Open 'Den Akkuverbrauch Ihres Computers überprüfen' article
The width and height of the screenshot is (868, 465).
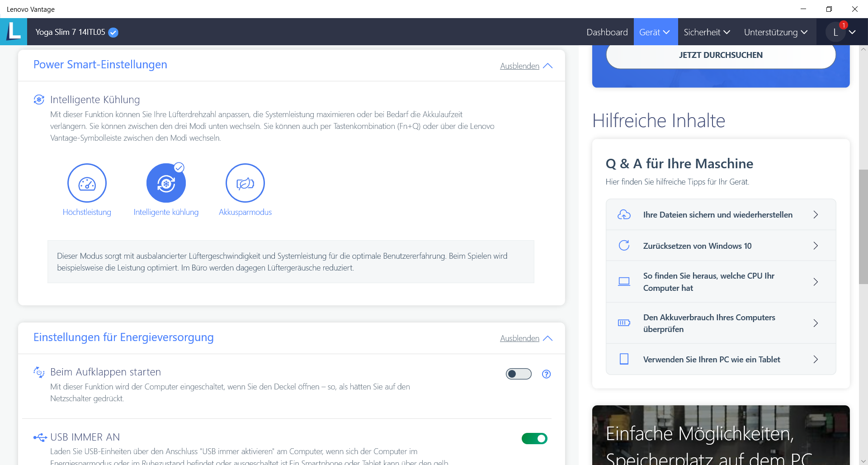pos(721,323)
